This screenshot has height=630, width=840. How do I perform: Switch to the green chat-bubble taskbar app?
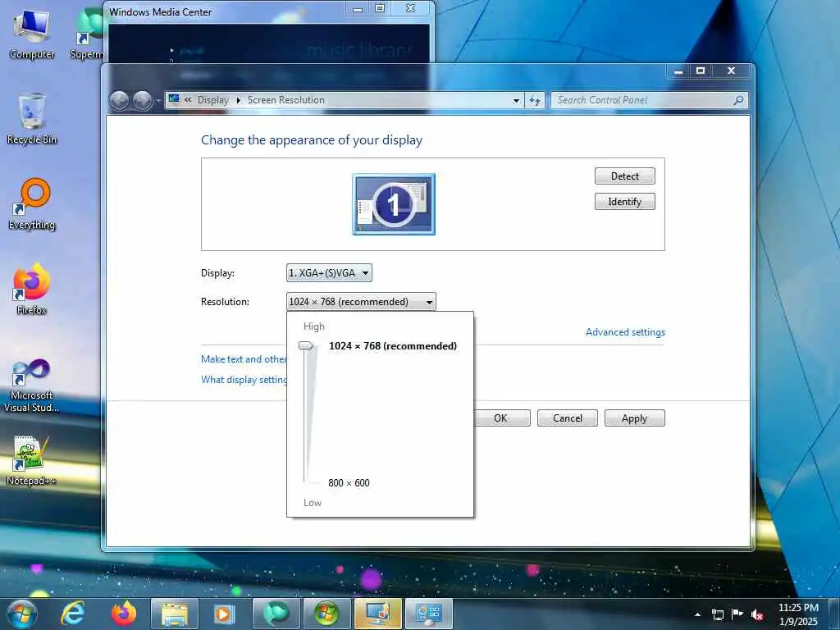tap(276, 614)
